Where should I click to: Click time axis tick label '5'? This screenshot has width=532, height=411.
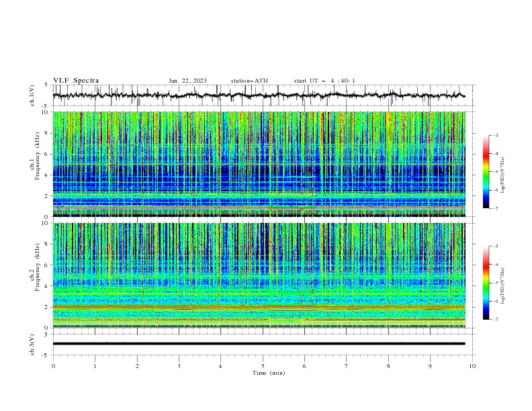tap(263, 366)
